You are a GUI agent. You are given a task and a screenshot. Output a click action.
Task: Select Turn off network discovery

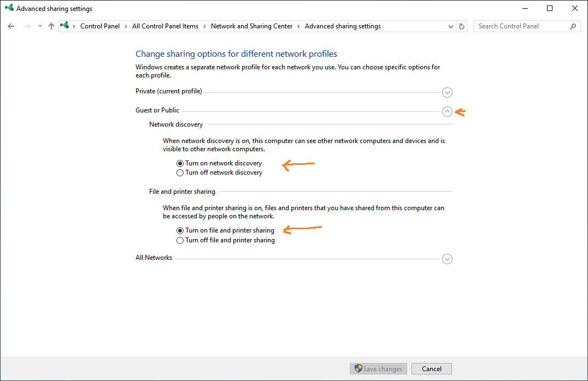tap(219, 172)
